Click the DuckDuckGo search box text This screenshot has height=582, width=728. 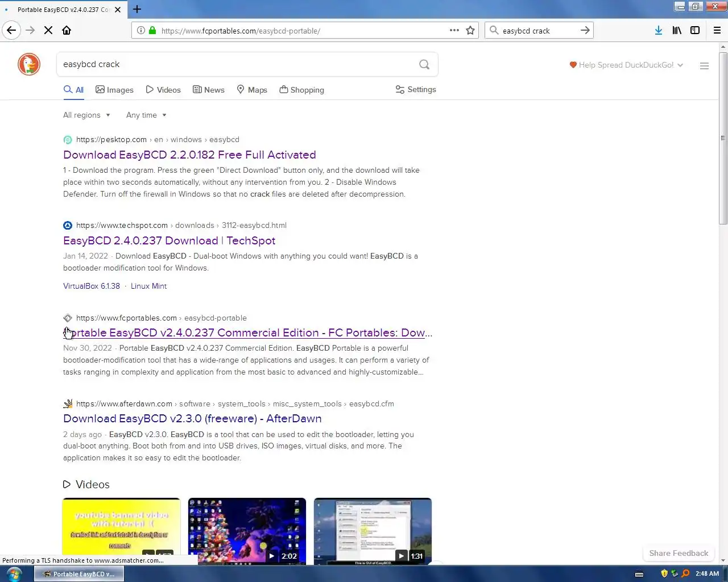tap(91, 64)
